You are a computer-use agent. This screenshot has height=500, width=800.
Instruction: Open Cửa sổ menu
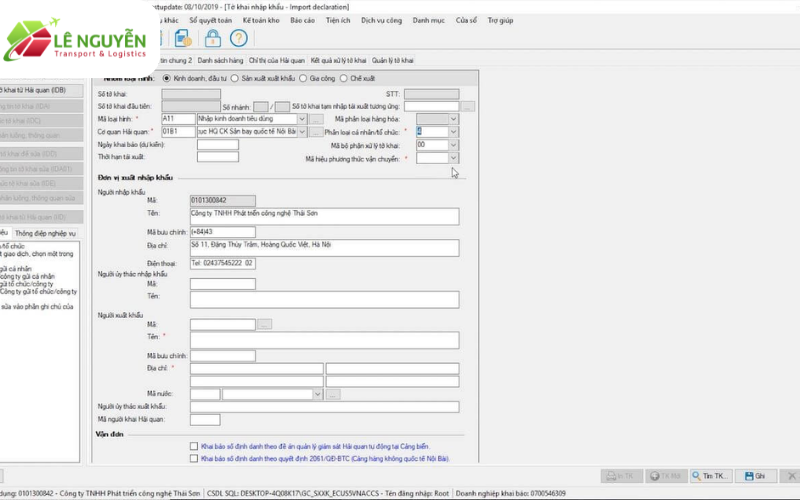click(466, 20)
